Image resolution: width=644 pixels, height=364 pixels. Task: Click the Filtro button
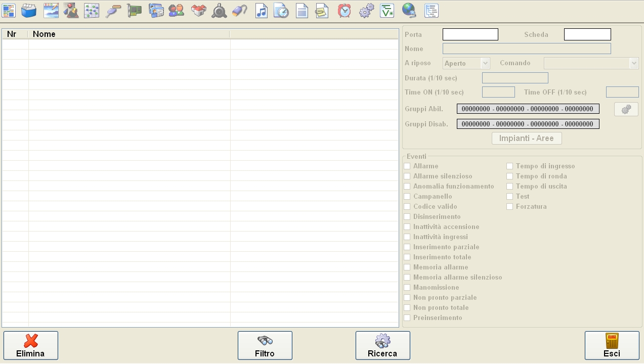click(265, 346)
